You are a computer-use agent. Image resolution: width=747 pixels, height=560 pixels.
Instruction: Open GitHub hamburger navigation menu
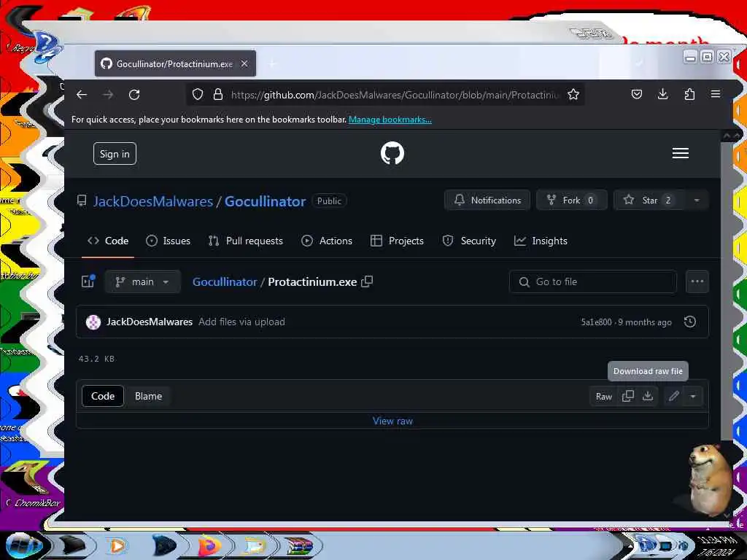coord(681,153)
